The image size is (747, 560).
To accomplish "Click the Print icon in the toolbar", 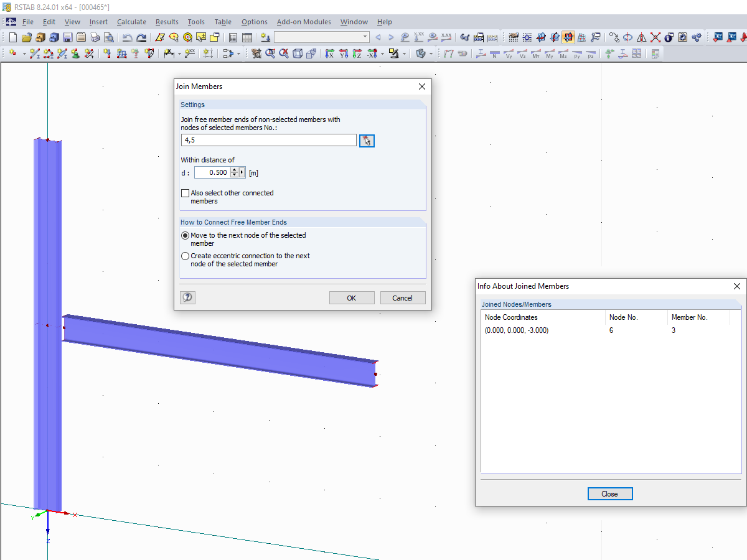I will click(95, 37).
